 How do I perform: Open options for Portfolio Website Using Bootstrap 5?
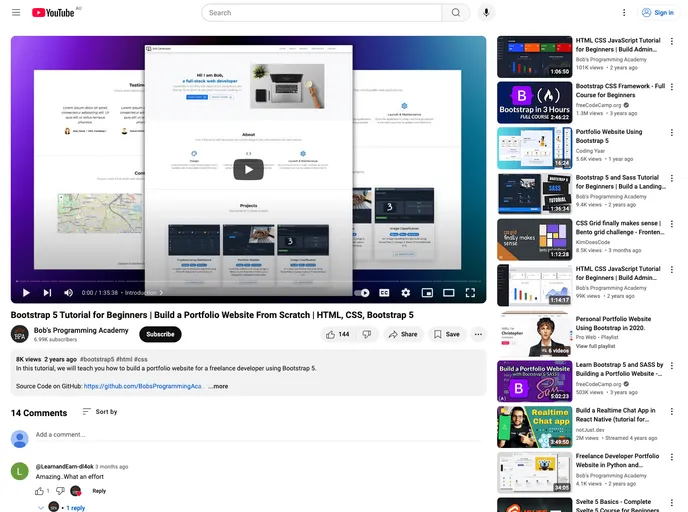672,132
